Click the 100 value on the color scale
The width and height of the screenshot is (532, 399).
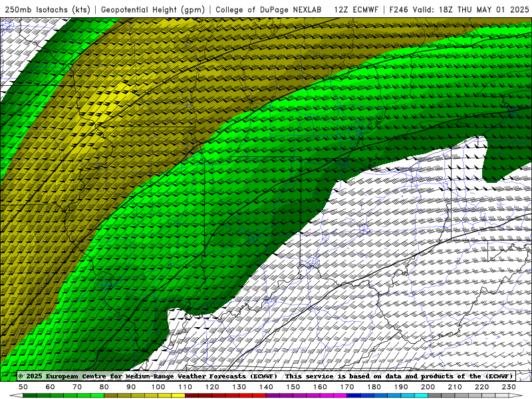tap(158, 387)
